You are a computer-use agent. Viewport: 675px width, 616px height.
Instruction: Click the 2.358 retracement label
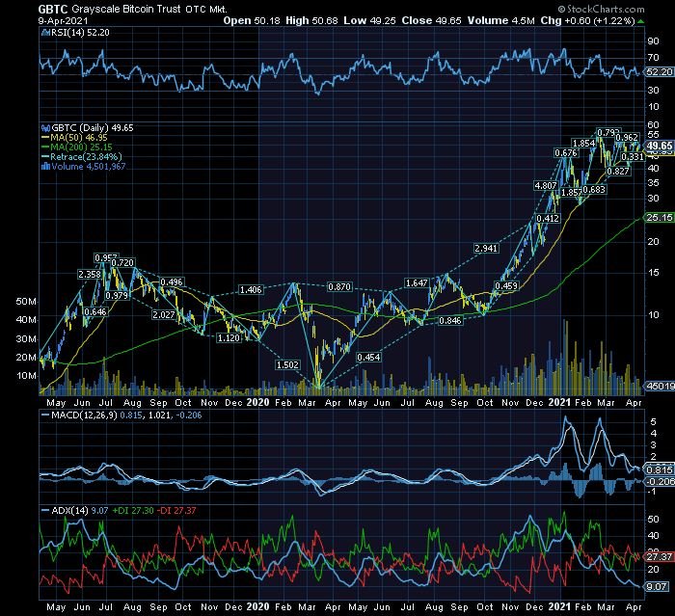coord(90,274)
